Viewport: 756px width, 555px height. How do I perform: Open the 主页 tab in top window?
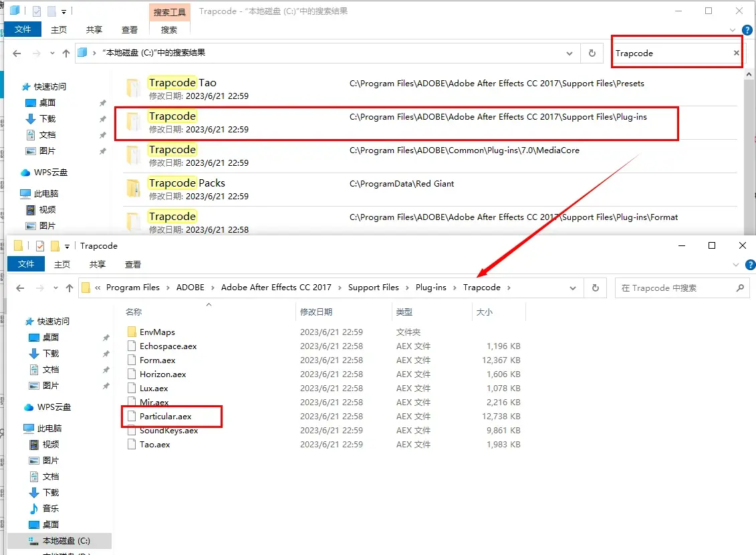tap(59, 30)
